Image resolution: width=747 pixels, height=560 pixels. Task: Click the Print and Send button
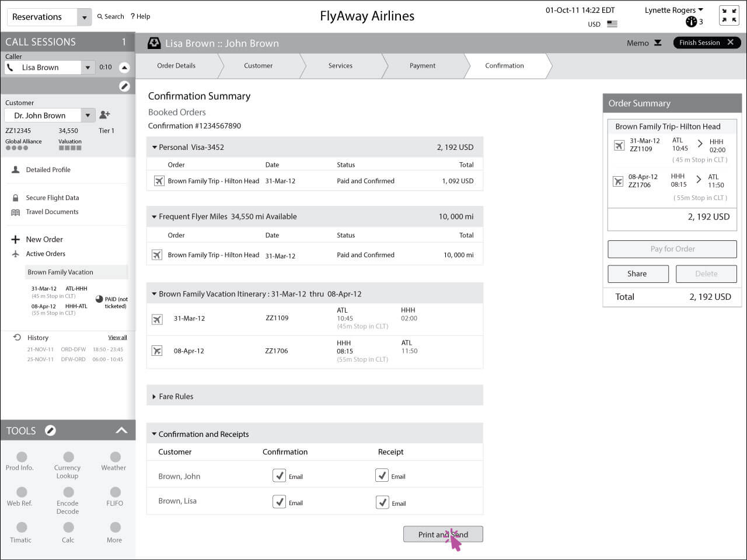[x=443, y=534]
